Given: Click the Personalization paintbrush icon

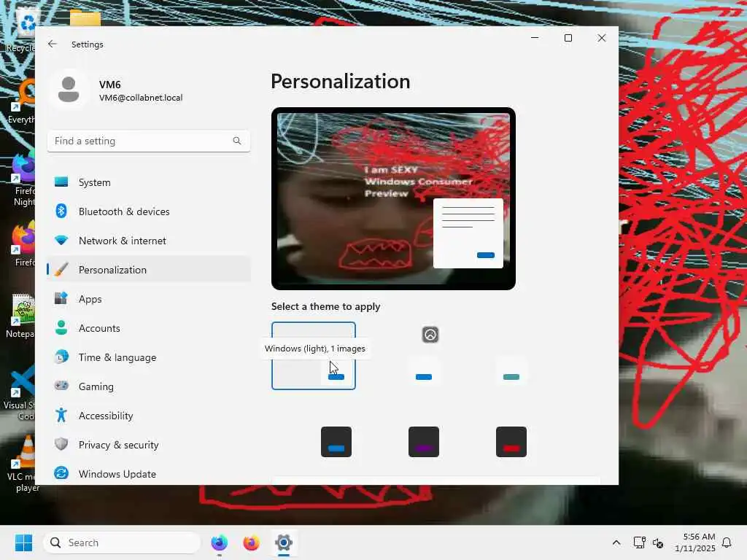Looking at the screenshot, I should tap(61, 269).
